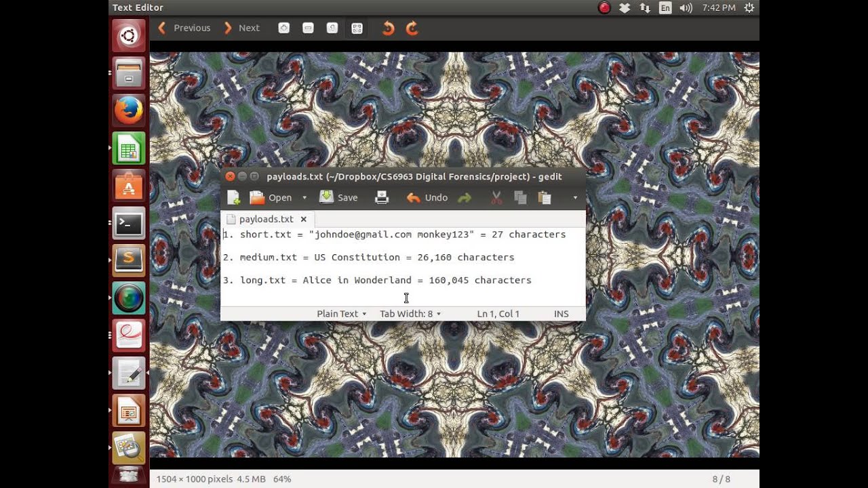Click the Cut scissors icon

496,198
